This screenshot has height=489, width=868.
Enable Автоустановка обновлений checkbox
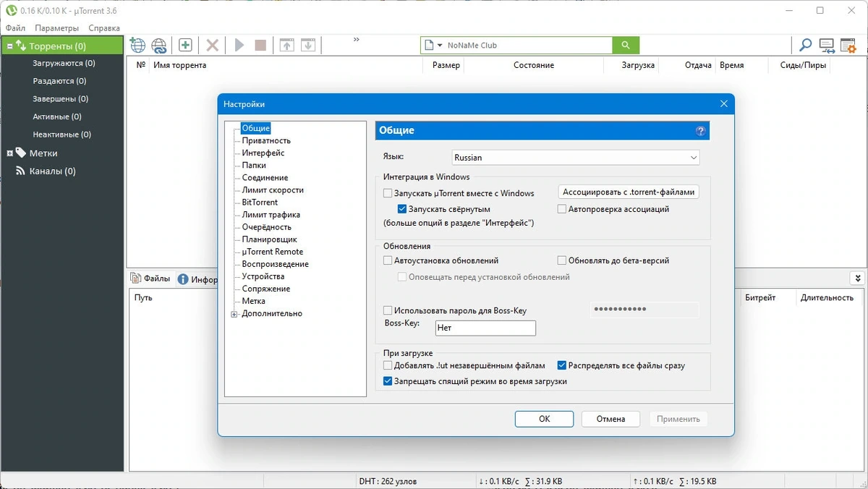coord(388,260)
